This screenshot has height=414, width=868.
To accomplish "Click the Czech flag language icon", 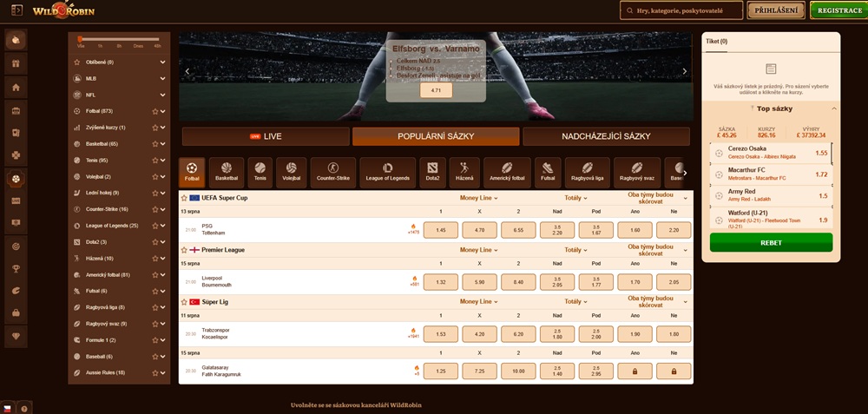I will click(x=8, y=408).
